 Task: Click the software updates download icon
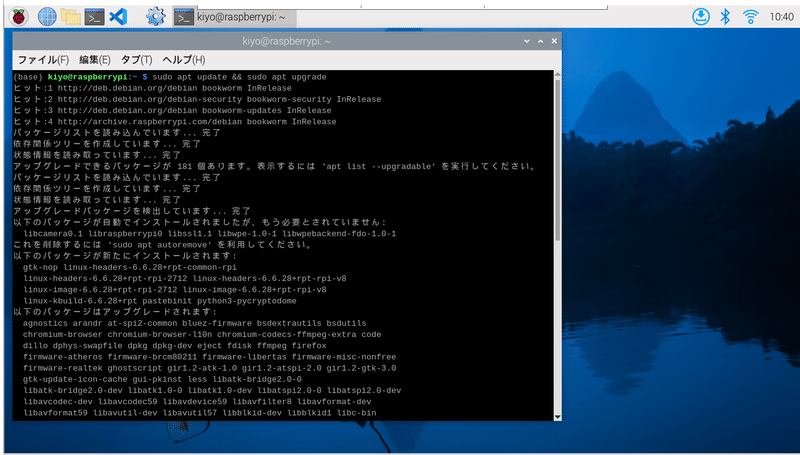(x=701, y=17)
